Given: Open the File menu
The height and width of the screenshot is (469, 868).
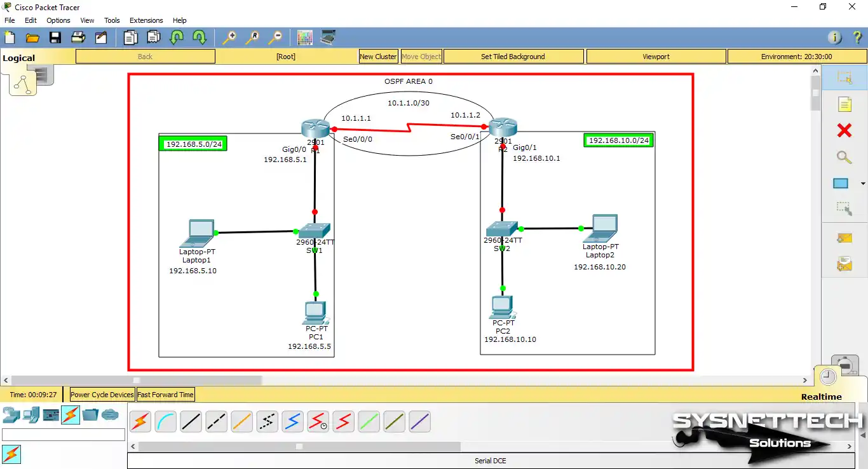Looking at the screenshot, I should coord(10,20).
